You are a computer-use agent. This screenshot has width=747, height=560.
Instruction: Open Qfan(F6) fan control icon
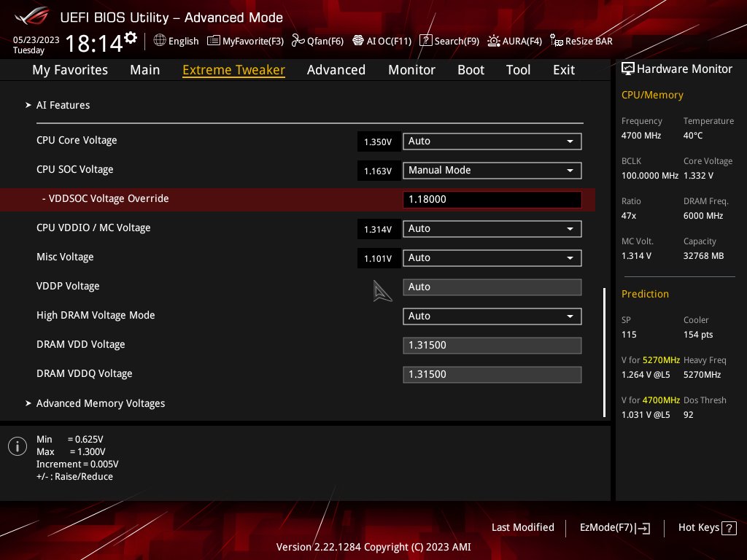click(298, 41)
